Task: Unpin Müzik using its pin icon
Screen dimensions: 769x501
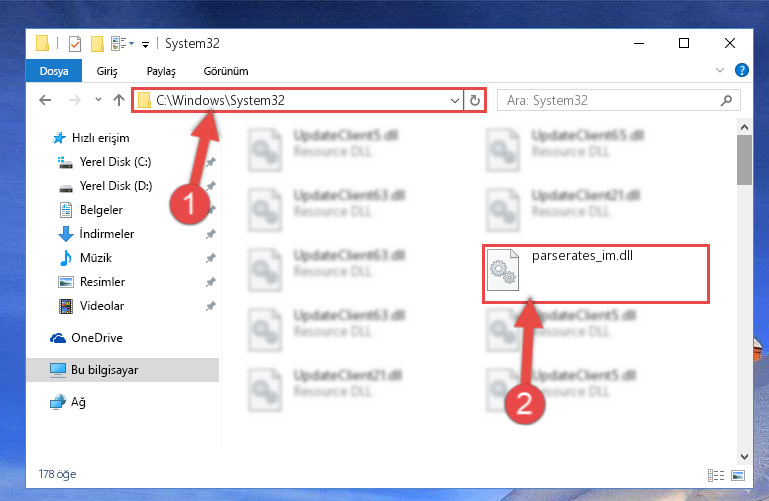Action: pyautogui.click(x=211, y=258)
